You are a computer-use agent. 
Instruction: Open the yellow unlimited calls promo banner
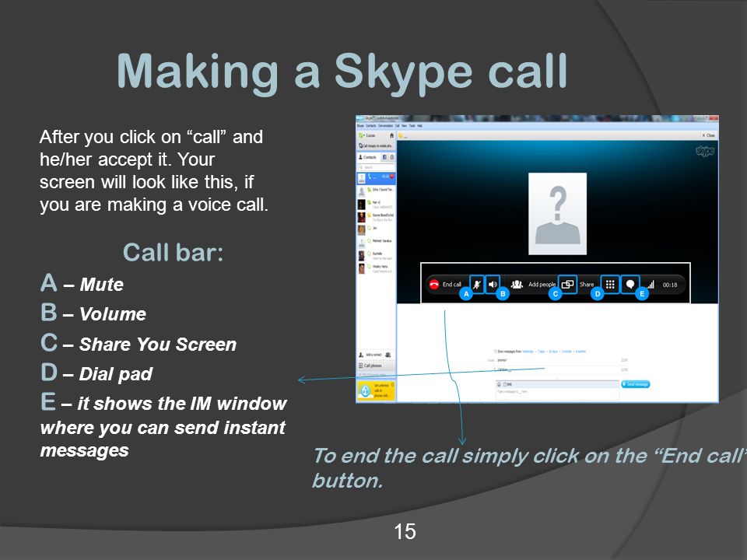click(376, 391)
